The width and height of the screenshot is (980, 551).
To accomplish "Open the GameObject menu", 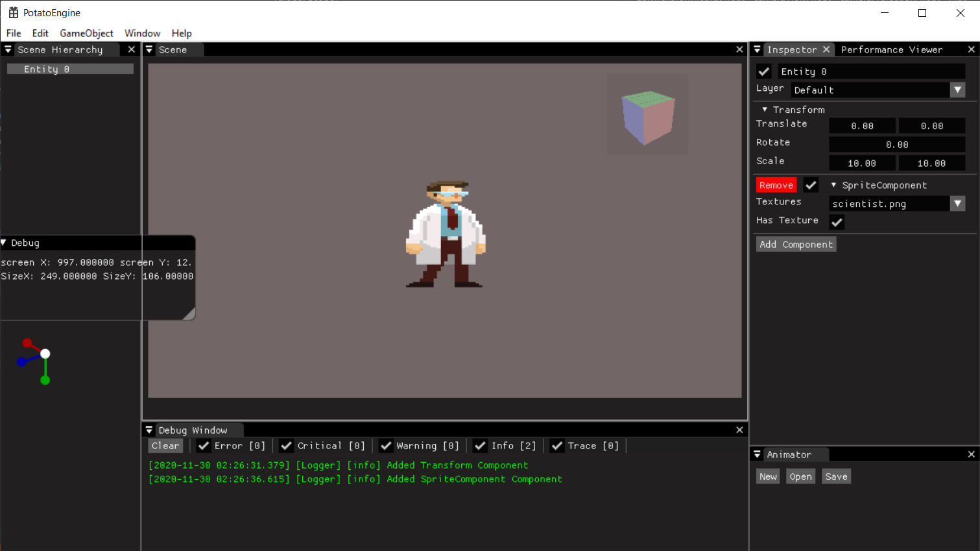I will click(x=86, y=33).
